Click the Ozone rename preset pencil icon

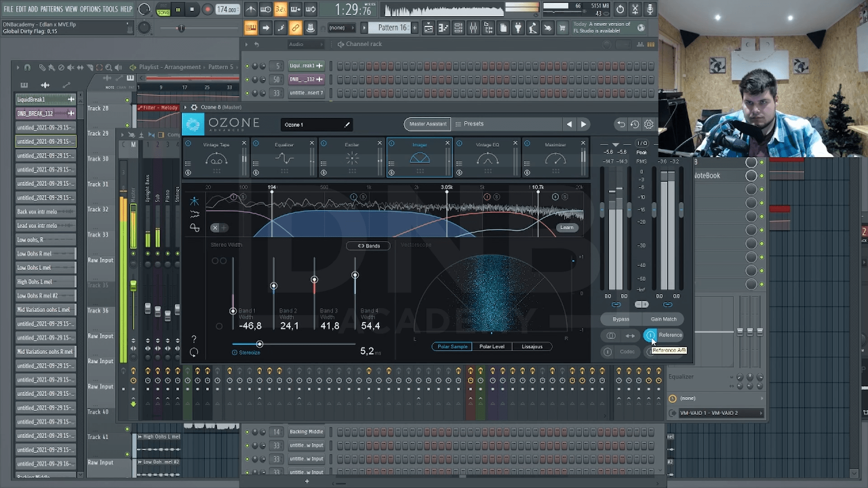click(347, 125)
